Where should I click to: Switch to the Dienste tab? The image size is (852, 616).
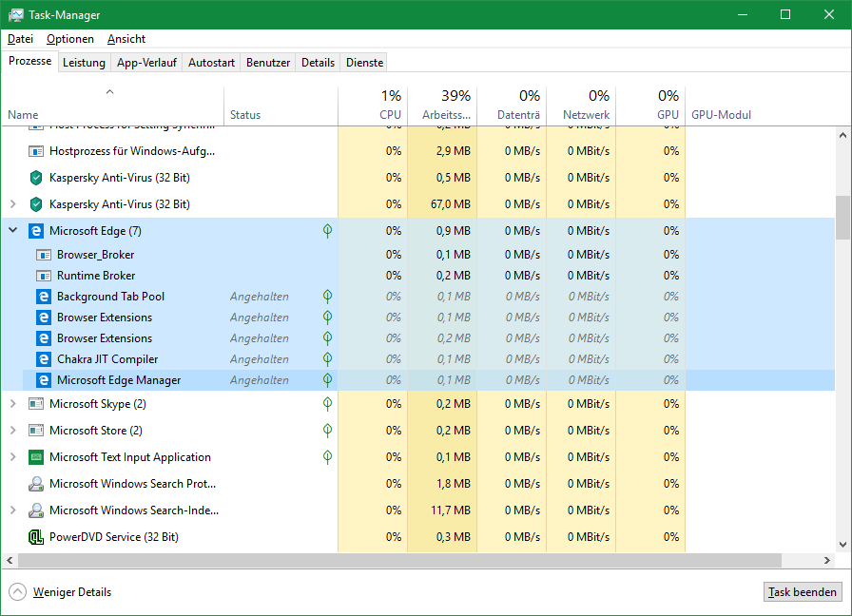pyautogui.click(x=364, y=63)
